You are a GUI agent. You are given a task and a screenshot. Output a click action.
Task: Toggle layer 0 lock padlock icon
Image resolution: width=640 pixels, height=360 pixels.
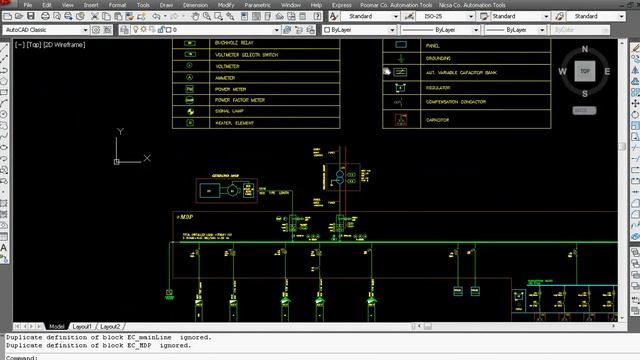(x=161, y=30)
